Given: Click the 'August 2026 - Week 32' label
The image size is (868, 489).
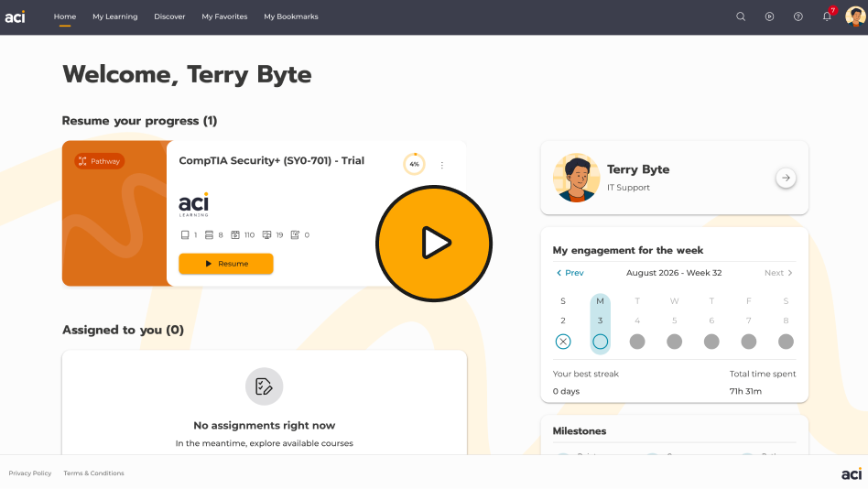Looking at the screenshot, I should click(x=674, y=273).
